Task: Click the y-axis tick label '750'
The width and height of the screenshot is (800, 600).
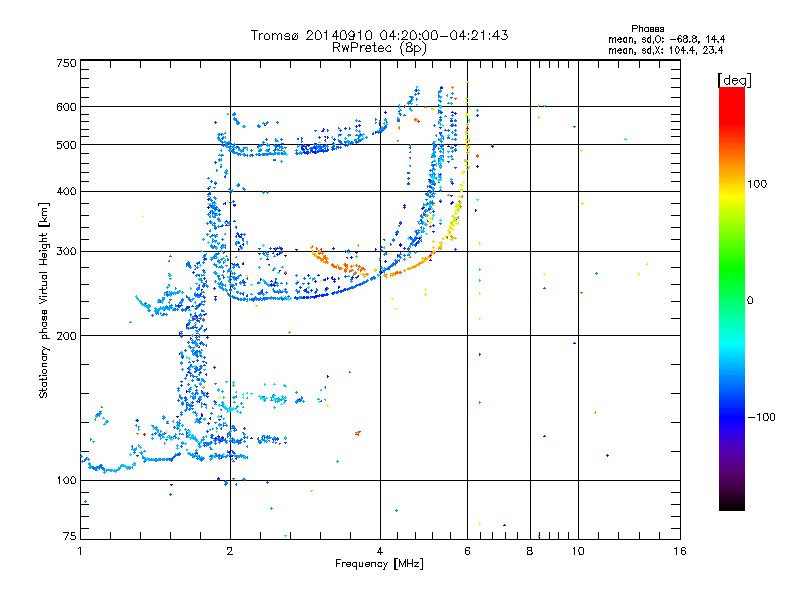Action: pyautogui.click(x=66, y=63)
